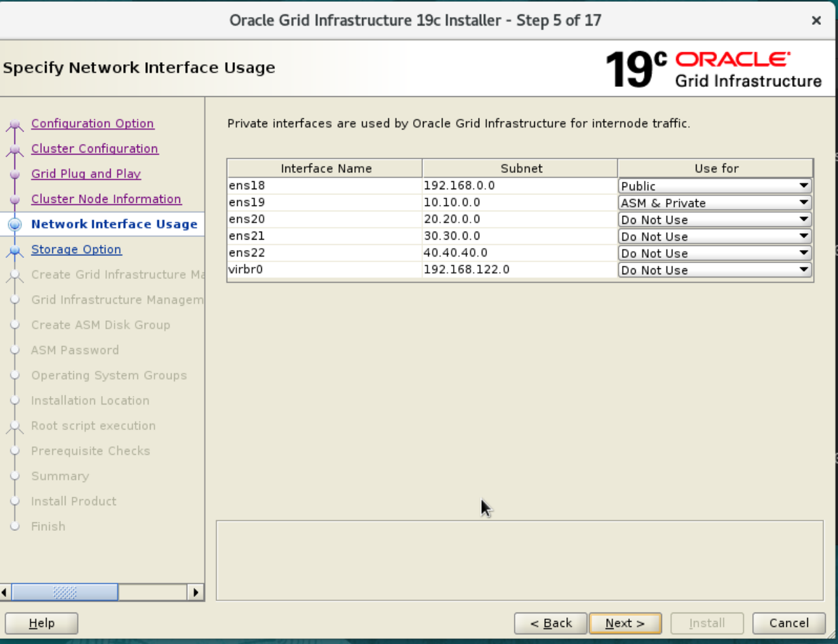This screenshot has width=838, height=644.
Task: Close the installer window
Action: pos(816,20)
